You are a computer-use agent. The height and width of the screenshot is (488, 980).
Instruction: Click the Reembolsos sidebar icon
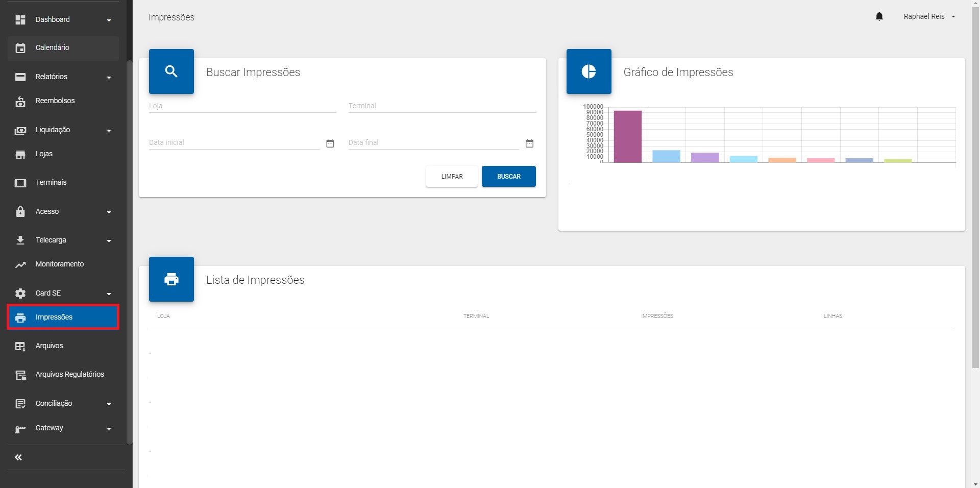pyautogui.click(x=20, y=102)
